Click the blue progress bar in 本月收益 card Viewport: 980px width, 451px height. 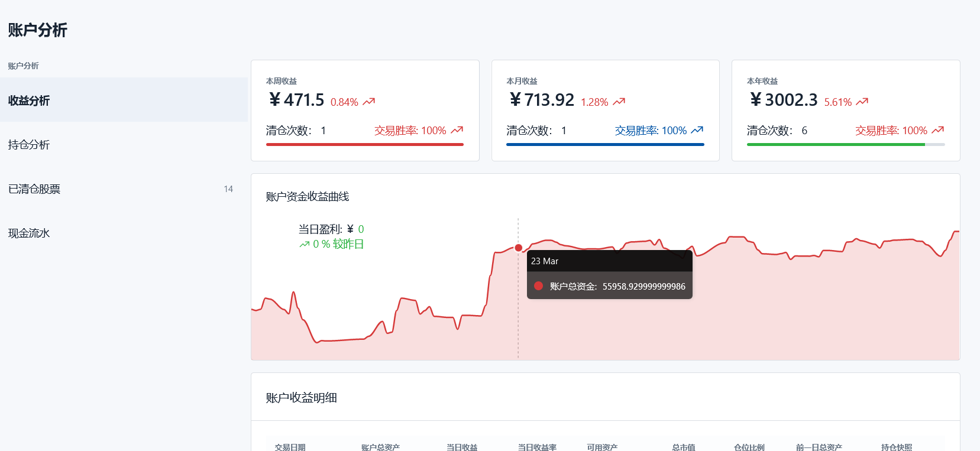click(x=605, y=144)
